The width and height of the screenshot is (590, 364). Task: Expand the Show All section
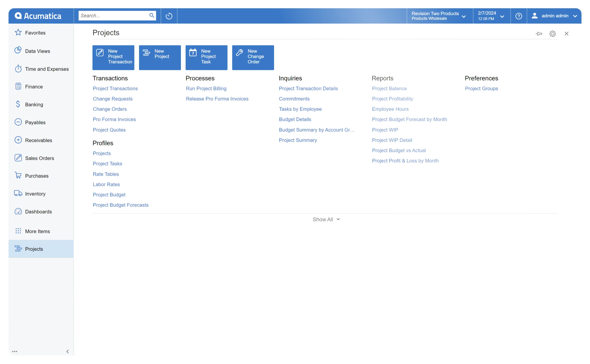(x=326, y=219)
